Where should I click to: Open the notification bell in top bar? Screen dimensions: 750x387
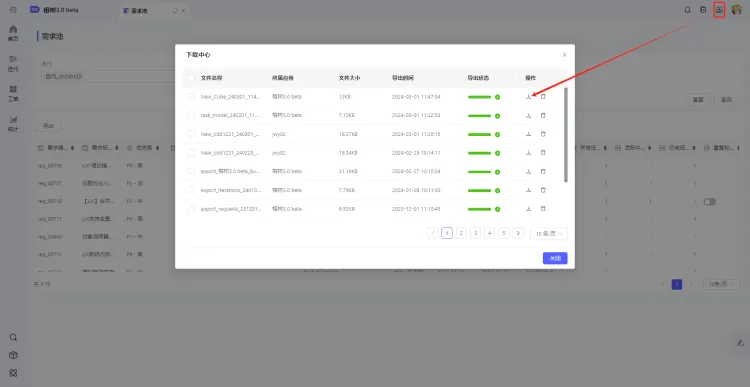point(687,10)
